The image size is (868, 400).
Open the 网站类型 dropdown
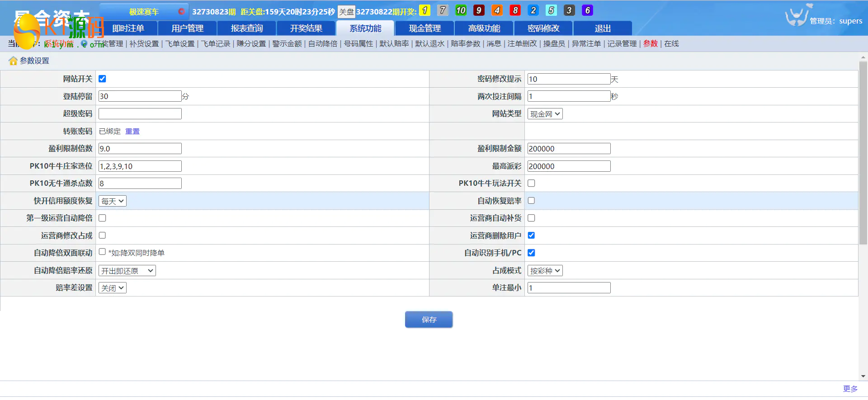(x=545, y=114)
